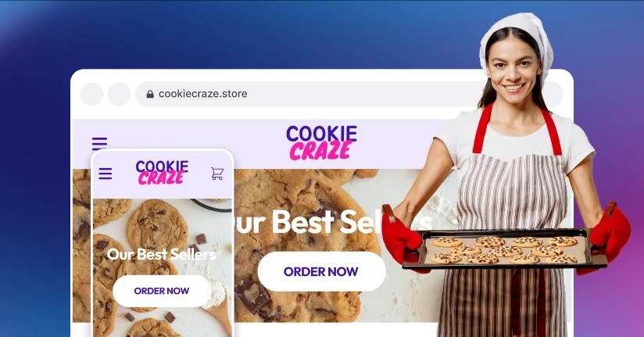644x337 pixels.
Task: Click the tray of baked cookies
Action: pyautogui.click(x=505, y=249)
